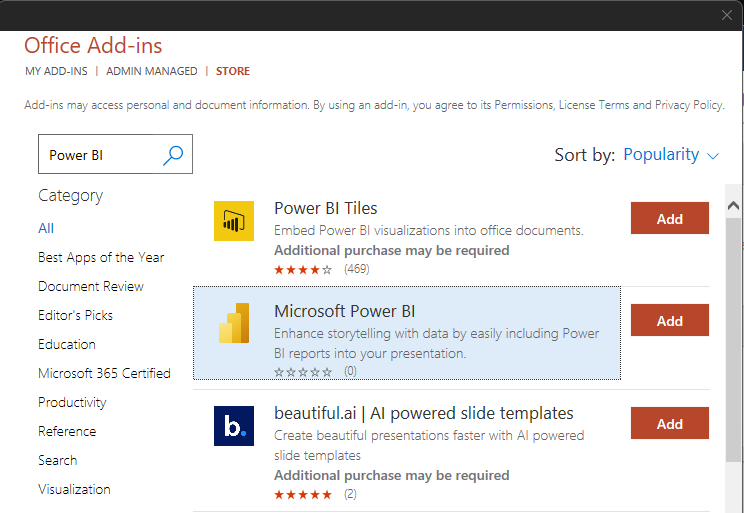Open the beautiful.ai AI powered slide templates title

tap(424, 413)
